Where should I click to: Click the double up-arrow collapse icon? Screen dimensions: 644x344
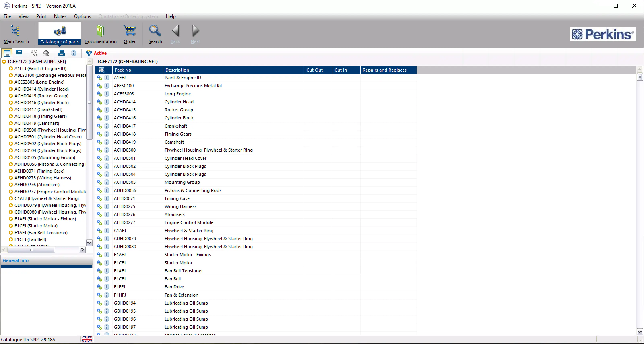[x=46, y=53]
